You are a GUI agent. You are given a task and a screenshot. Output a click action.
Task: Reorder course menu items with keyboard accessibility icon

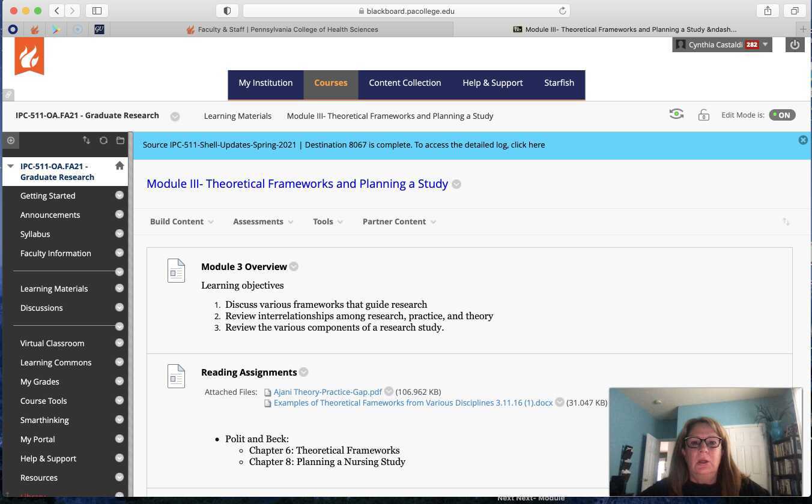(86, 140)
